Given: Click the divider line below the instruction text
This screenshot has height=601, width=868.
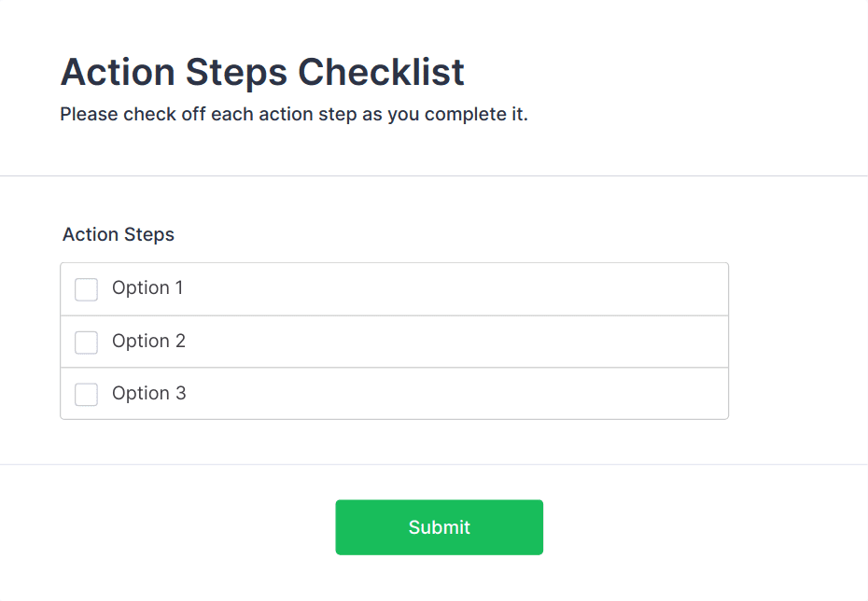Looking at the screenshot, I should (434, 175).
